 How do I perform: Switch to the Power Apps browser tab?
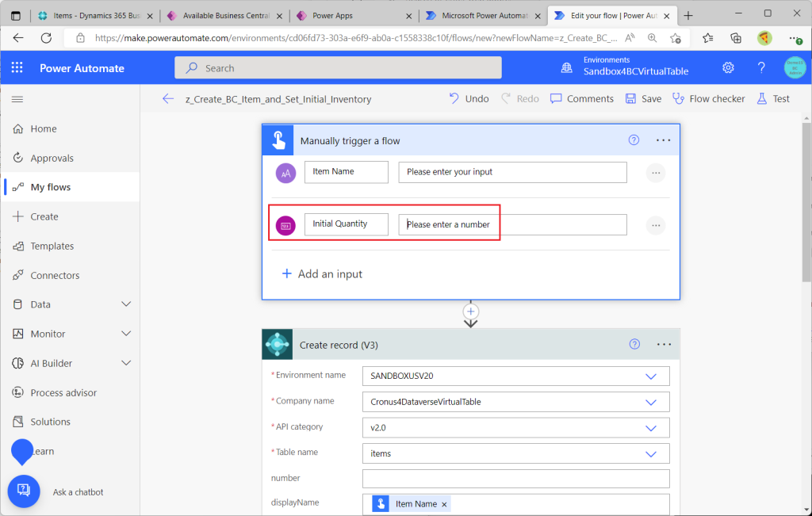354,16
